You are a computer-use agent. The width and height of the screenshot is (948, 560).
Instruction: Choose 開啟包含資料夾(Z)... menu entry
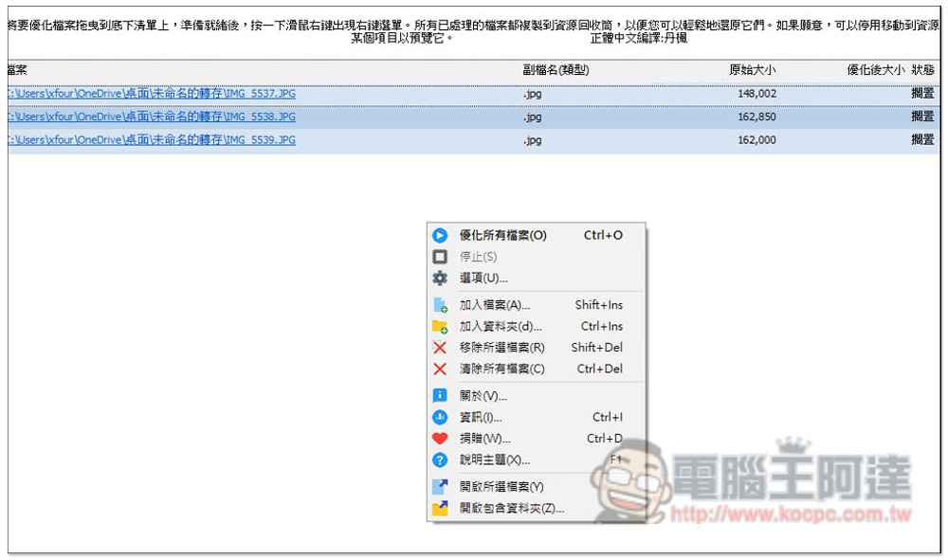(x=537, y=508)
